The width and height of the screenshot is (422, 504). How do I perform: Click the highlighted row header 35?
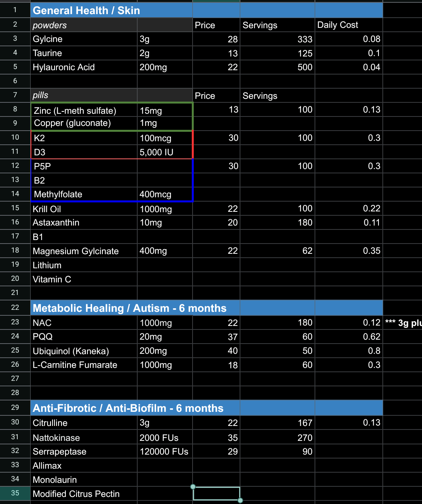pos(15,493)
